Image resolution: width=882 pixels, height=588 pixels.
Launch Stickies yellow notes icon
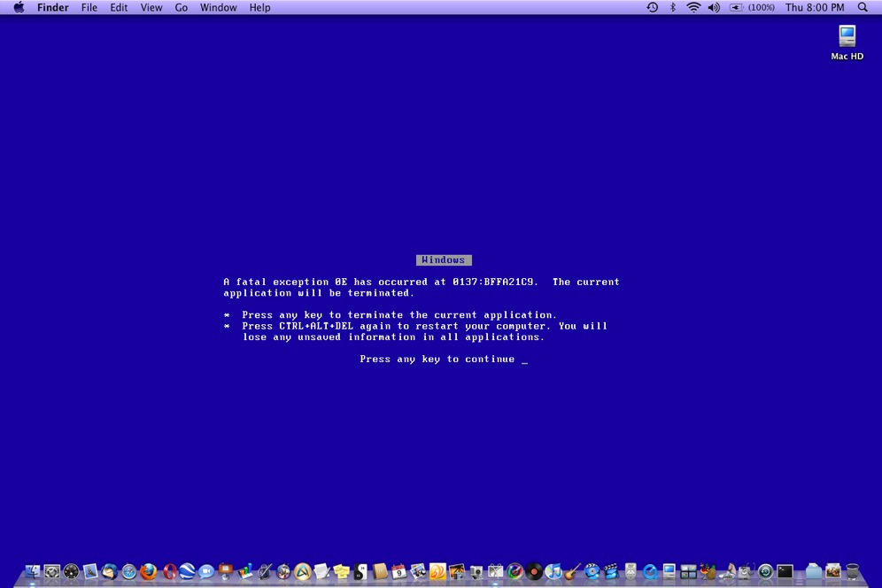point(342,572)
